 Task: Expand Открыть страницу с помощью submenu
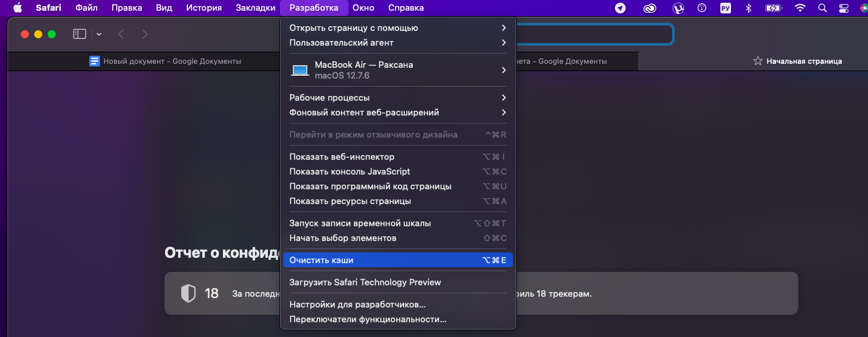coord(398,28)
